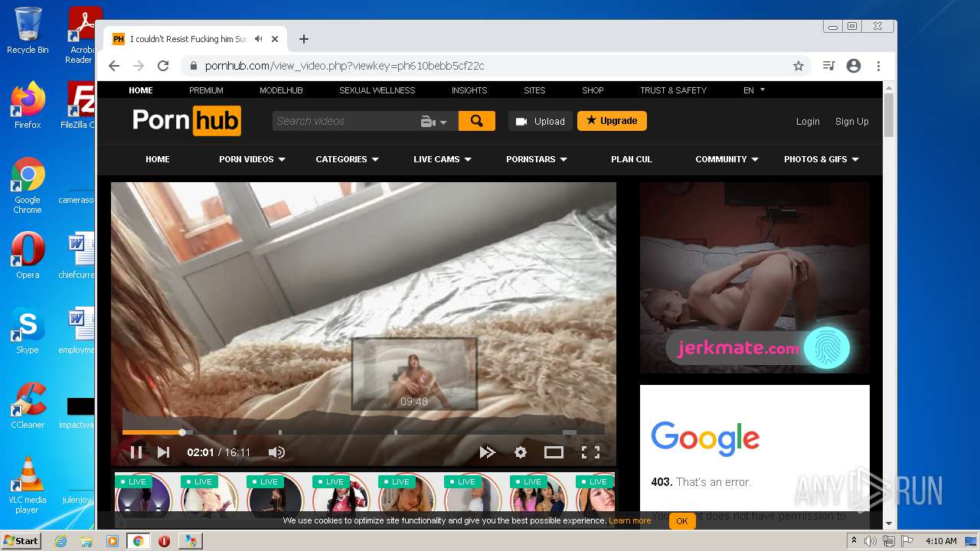Screen dimensions: 980x551
Task: Open the Google Chrome desktop shortcut
Action: click(x=28, y=185)
